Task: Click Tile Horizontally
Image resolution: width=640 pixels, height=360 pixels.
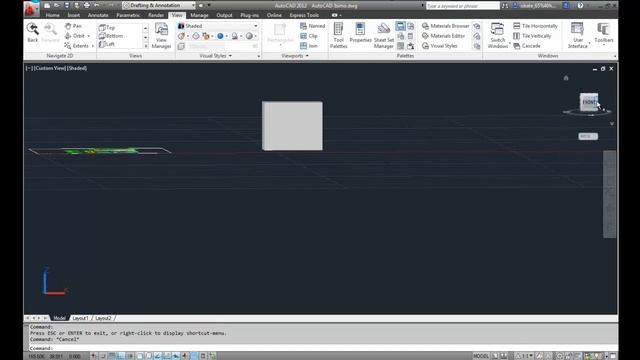Action: coord(535,26)
